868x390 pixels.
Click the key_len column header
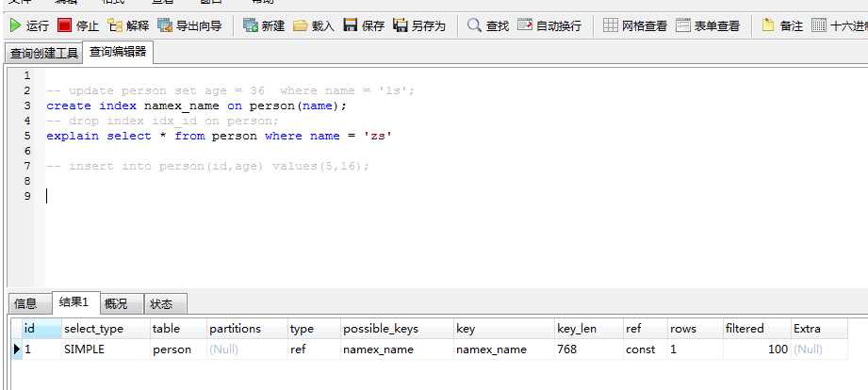(x=589, y=329)
